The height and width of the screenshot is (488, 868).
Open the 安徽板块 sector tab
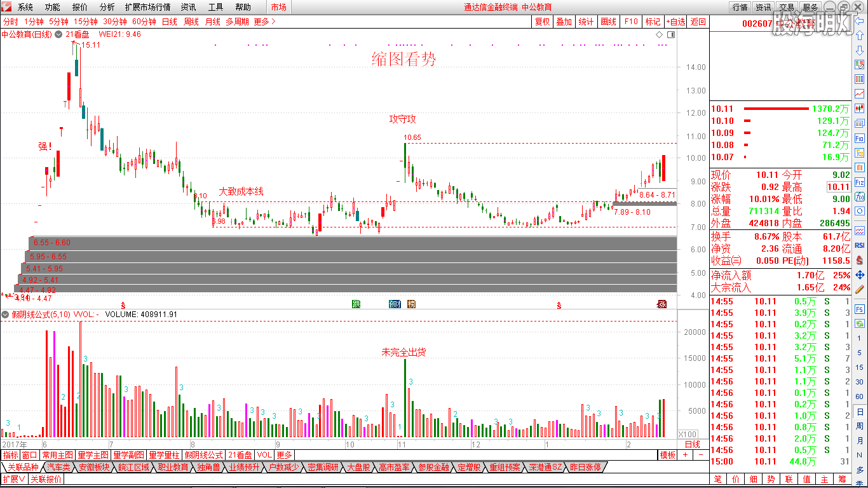(x=95, y=467)
